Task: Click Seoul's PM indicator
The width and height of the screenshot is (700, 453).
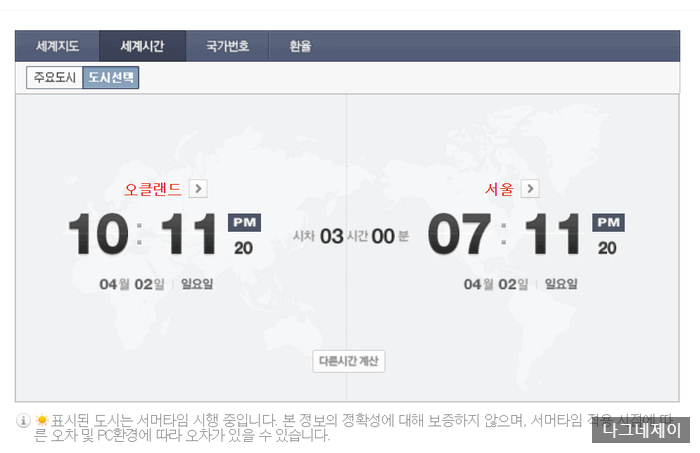Action: pos(609,222)
